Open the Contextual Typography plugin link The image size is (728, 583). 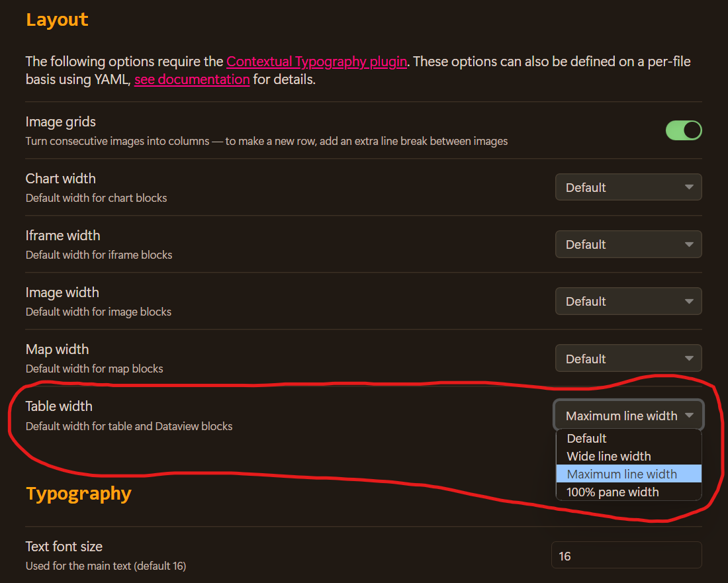pos(316,61)
